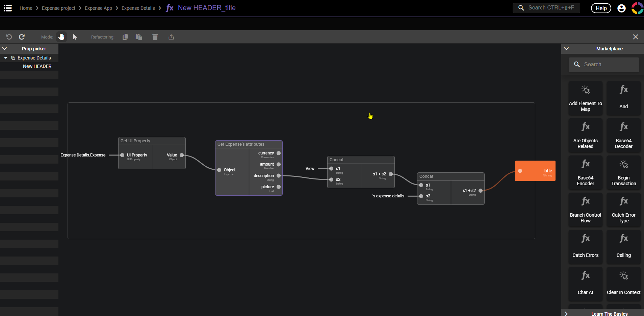Open the user account profile icon
The width and height of the screenshot is (644, 316).
pos(621,8)
